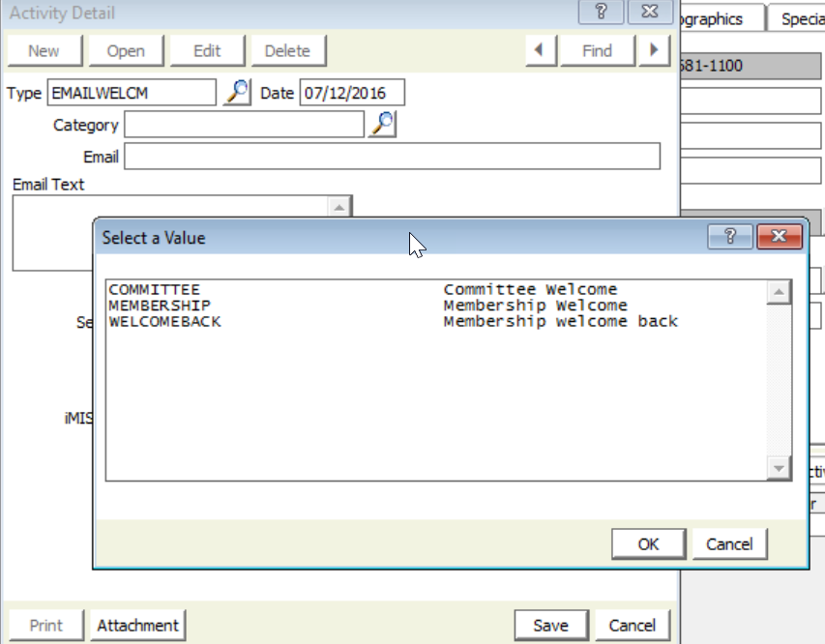Open the Category lookup magnifier icon
Viewport: 825px width, 644px height.
tap(383, 125)
